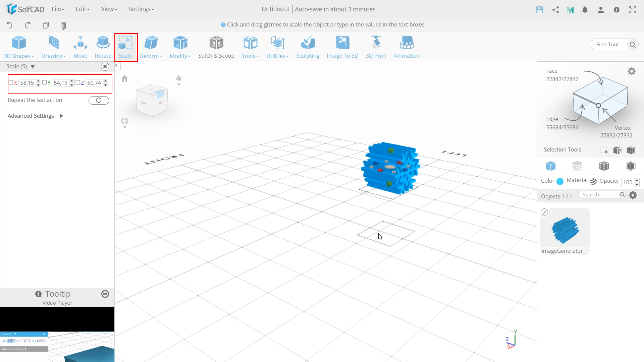Click the Edit menu
Image resolution: width=644 pixels, height=362 pixels.
point(82,9)
